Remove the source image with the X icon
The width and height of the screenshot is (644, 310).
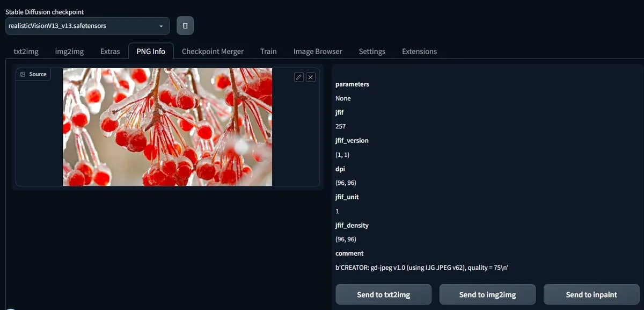coord(310,77)
